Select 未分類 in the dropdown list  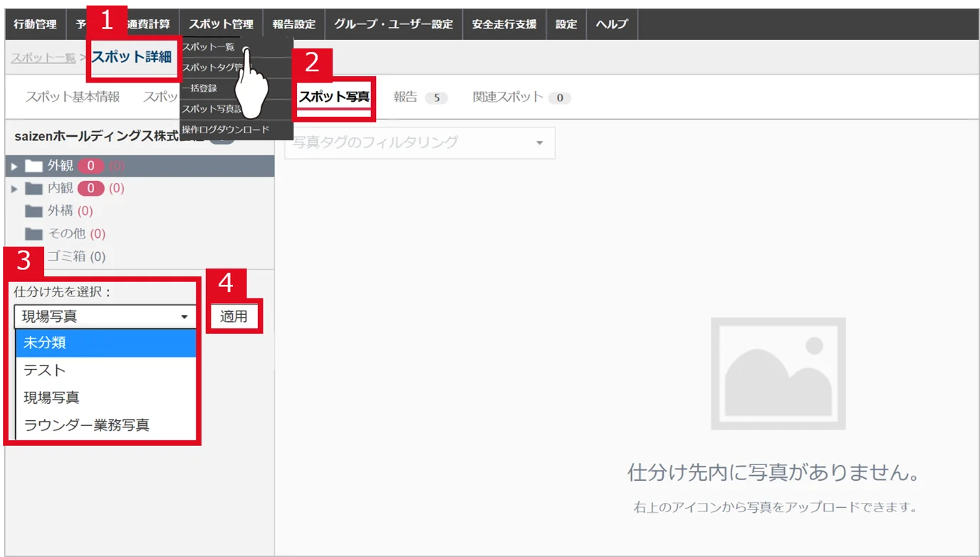tap(105, 343)
